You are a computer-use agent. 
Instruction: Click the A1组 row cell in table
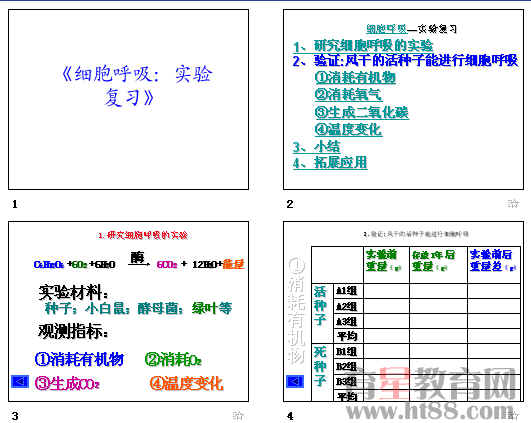coord(348,291)
